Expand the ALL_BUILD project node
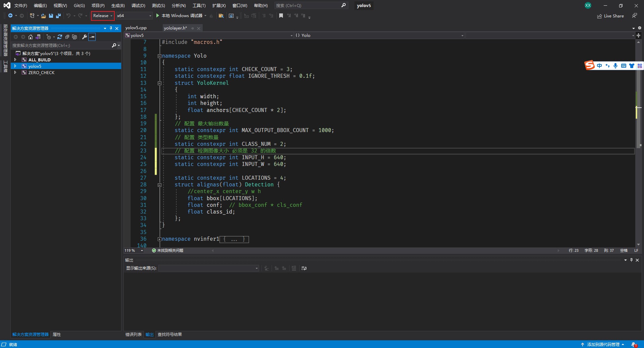This screenshot has height=348, width=644. point(15,60)
